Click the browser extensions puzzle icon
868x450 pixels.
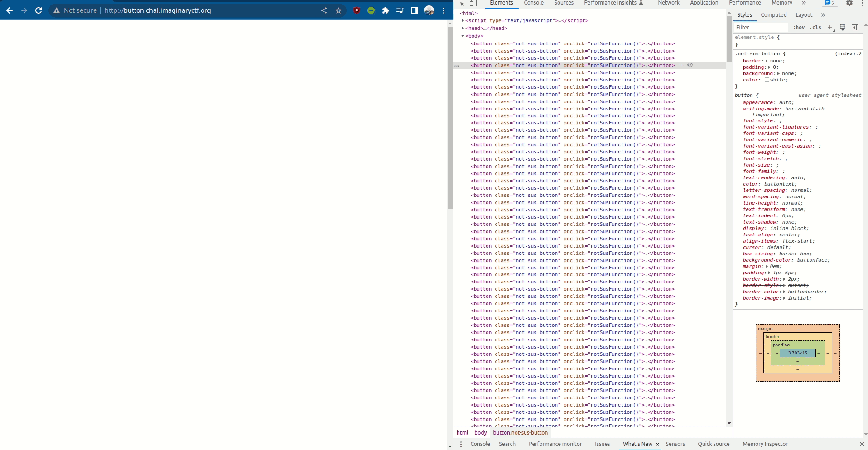pos(386,10)
